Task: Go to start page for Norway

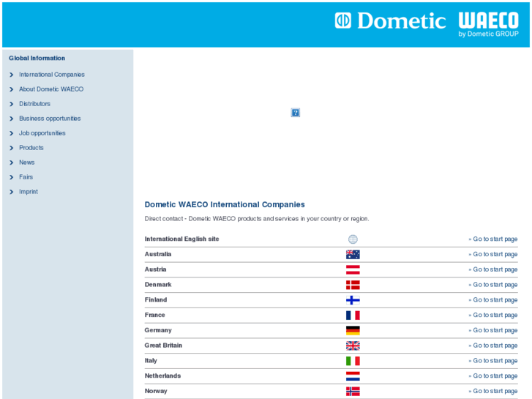Action: [493, 391]
